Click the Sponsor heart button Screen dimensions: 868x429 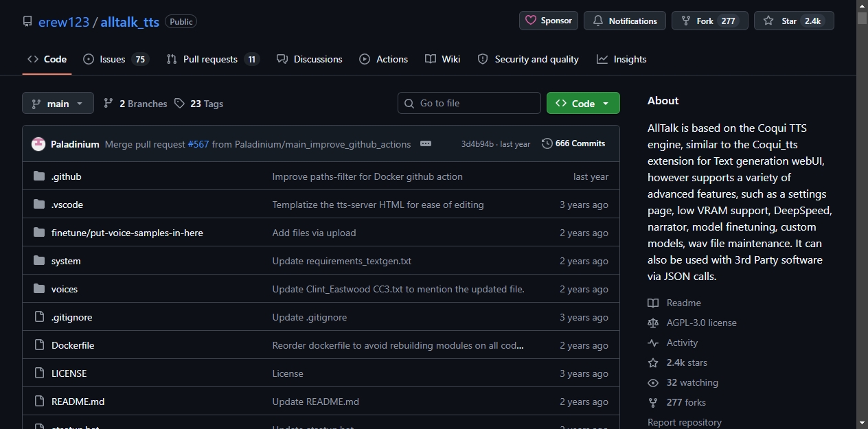coord(549,21)
